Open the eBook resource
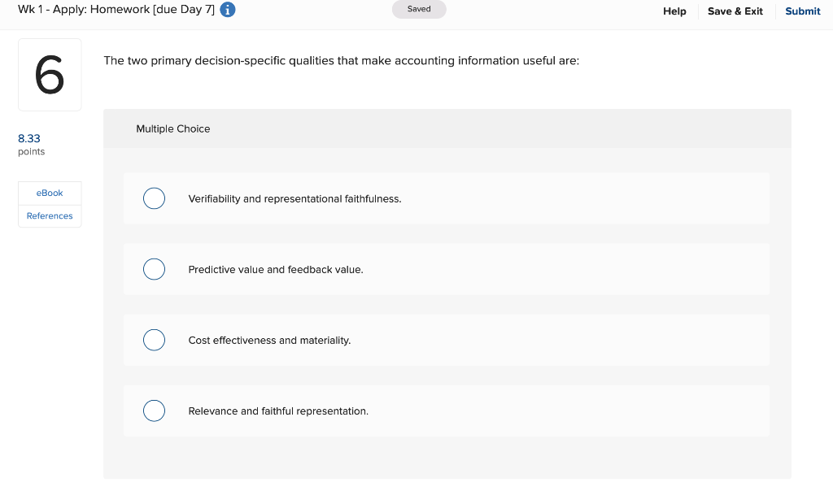The width and height of the screenshot is (833, 504). pos(50,193)
